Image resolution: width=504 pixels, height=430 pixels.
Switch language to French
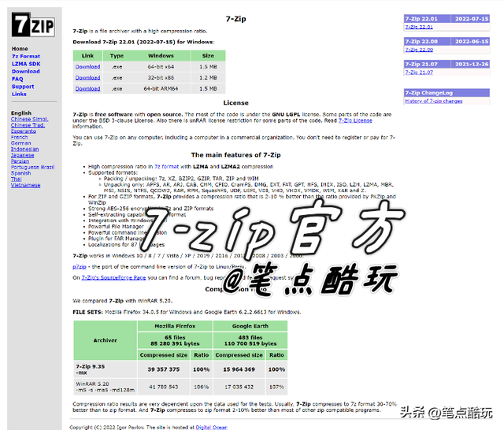19,137
